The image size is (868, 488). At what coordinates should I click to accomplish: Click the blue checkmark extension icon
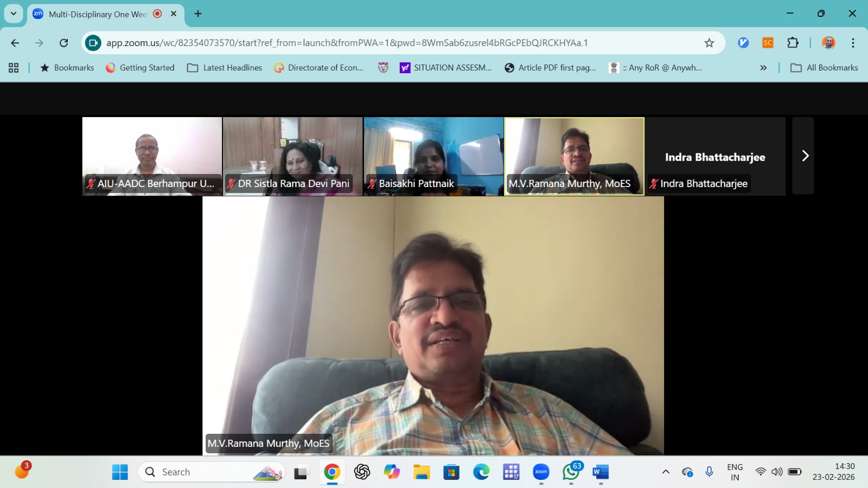tap(743, 43)
